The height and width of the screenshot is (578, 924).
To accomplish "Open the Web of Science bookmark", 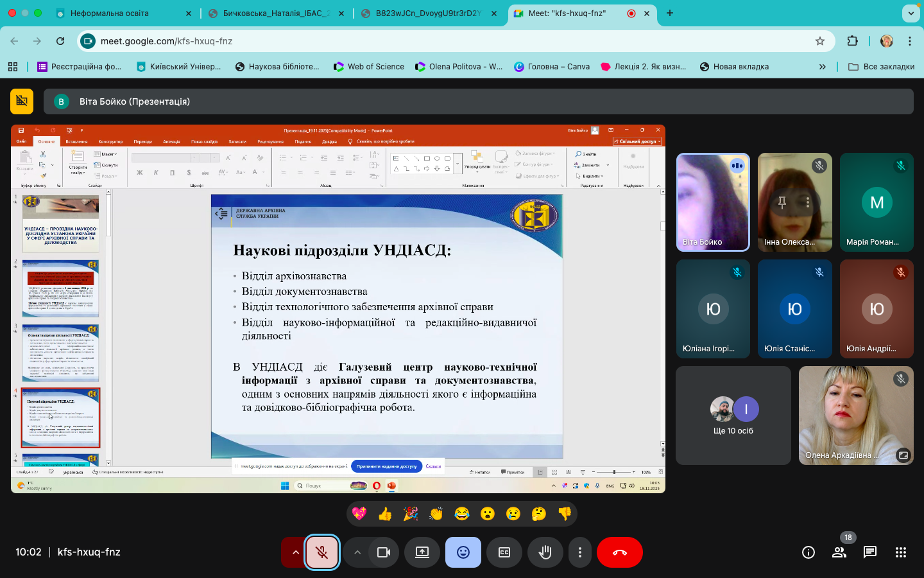I will 375,66.
